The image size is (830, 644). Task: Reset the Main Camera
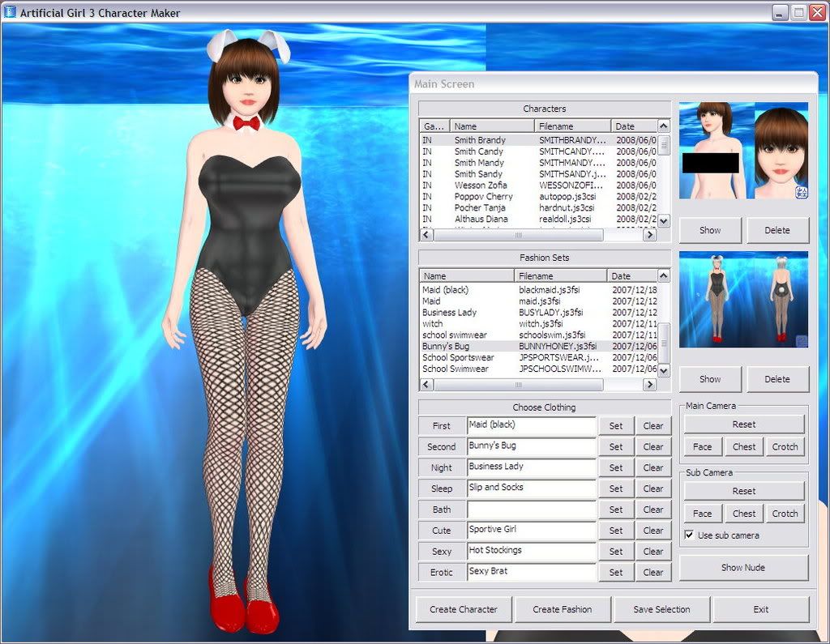pyautogui.click(x=744, y=424)
